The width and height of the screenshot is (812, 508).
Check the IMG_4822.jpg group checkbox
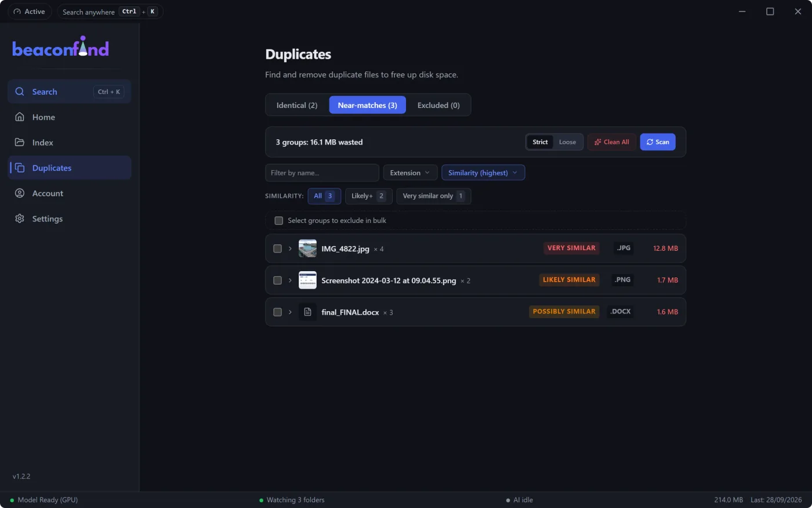click(278, 248)
